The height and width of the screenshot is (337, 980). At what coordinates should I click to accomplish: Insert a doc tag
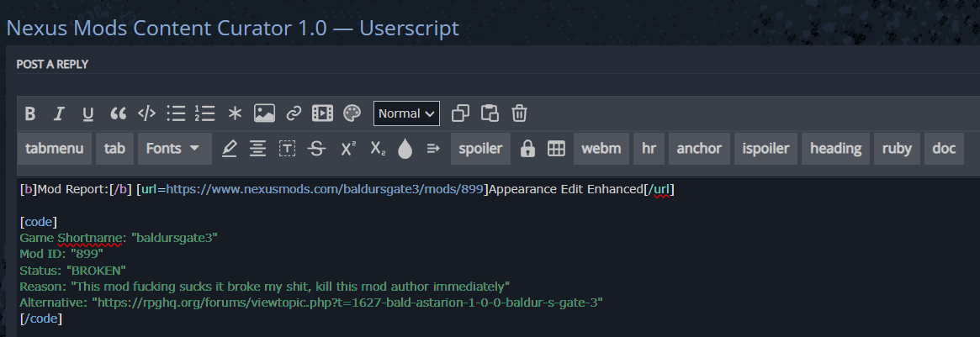(x=944, y=149)
